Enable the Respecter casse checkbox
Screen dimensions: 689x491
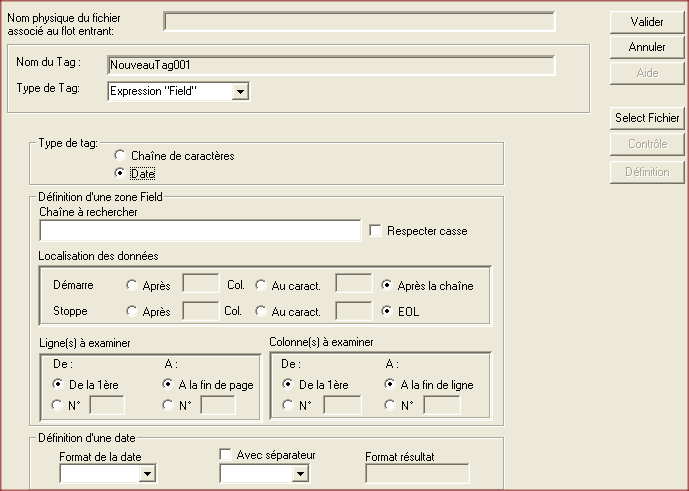point(376,231)
